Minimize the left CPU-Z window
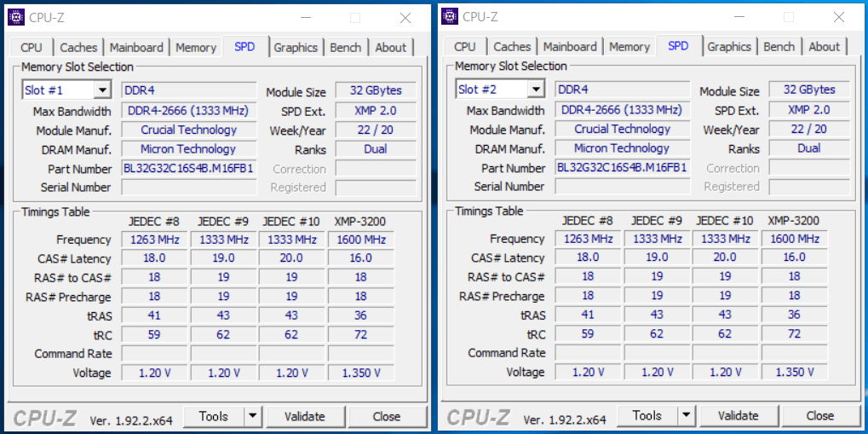868x434 pixels. coord(306,18)
